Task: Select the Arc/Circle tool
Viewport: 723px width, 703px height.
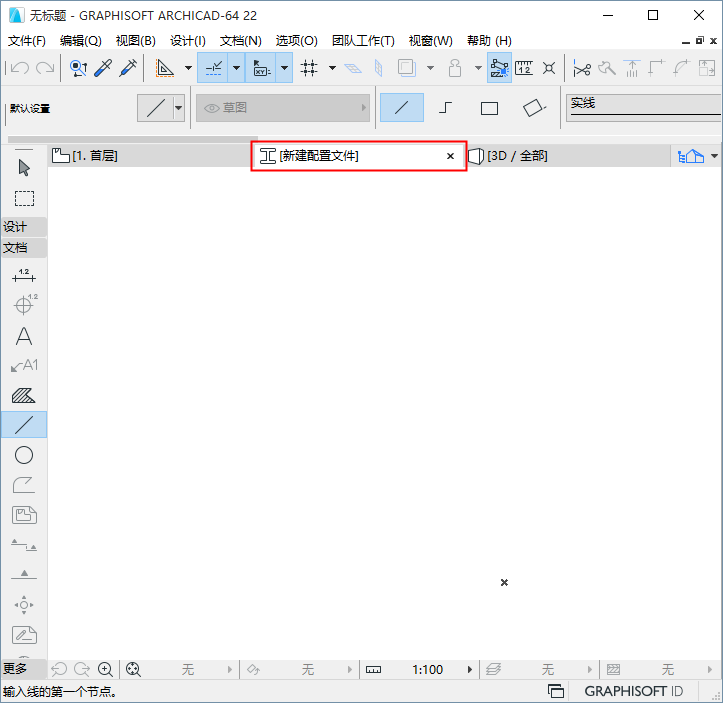Action: pyautogui.click(x=24, y=455)
